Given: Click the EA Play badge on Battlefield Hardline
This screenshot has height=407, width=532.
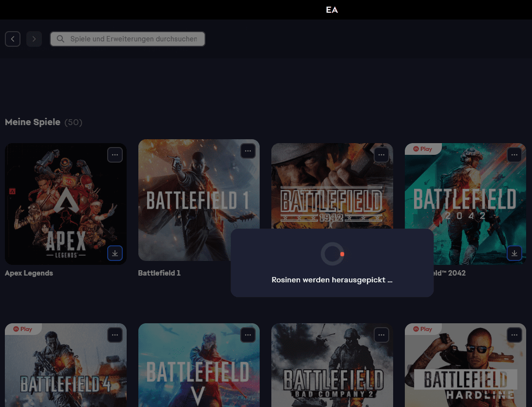Looking at the screenshot, I should click(x=423, y=329).
